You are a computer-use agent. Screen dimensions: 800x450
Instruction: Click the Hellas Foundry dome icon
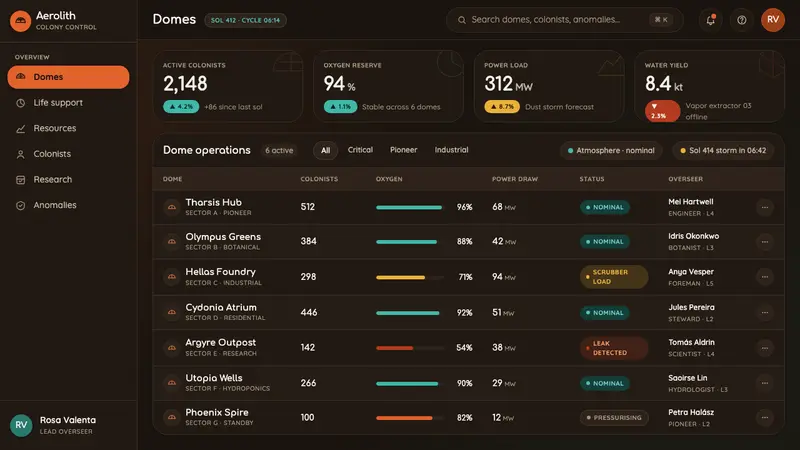coord(172,277)
